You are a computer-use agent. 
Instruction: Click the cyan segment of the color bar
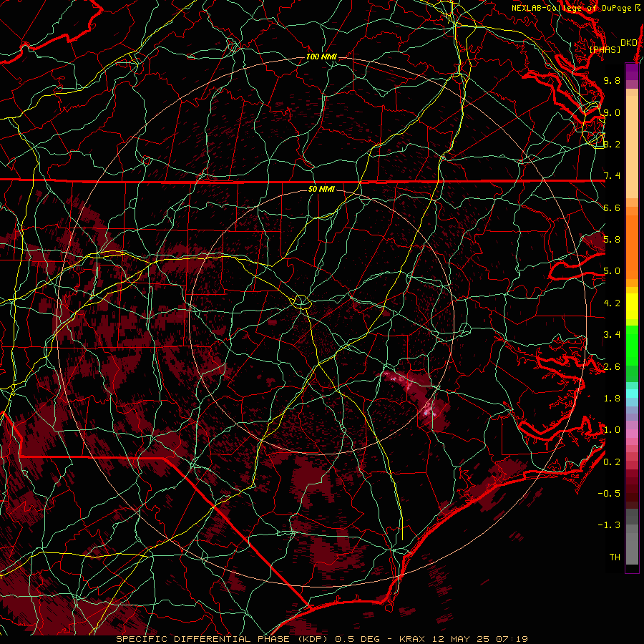[x=632, y=394]
